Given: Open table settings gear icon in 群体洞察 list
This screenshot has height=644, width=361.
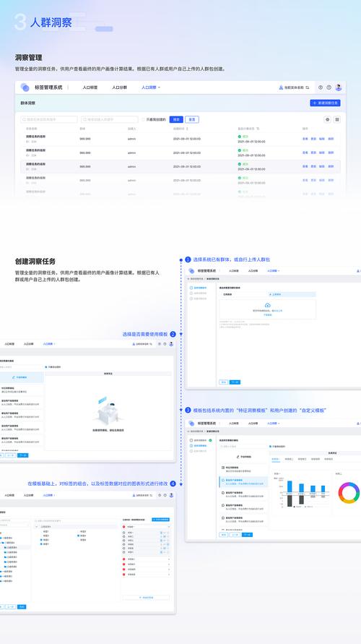Looking at the screenshot, I should pyautogui.click(x=327, y=119).
